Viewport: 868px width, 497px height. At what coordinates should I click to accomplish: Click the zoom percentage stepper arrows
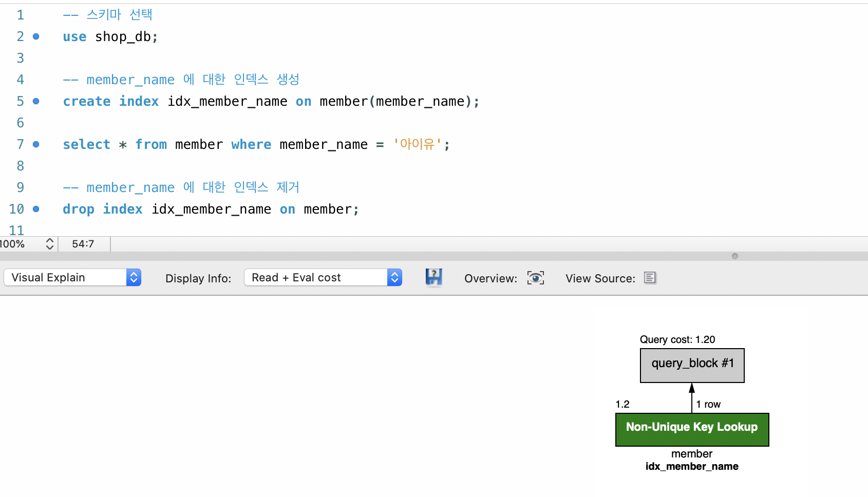[50, 244]
